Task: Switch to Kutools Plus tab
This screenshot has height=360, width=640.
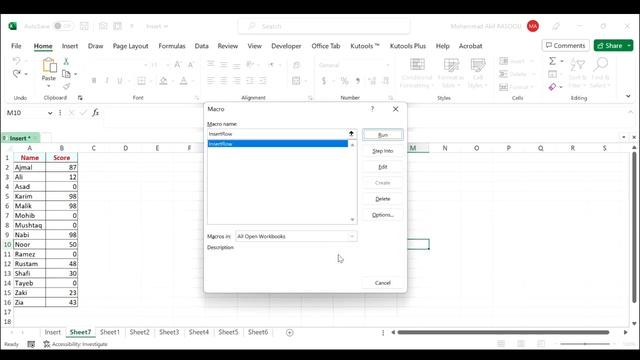Action: (408, 46)
